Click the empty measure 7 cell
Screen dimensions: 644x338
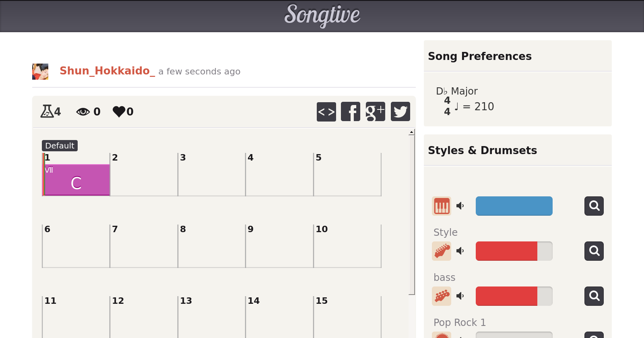coord(144,246)
